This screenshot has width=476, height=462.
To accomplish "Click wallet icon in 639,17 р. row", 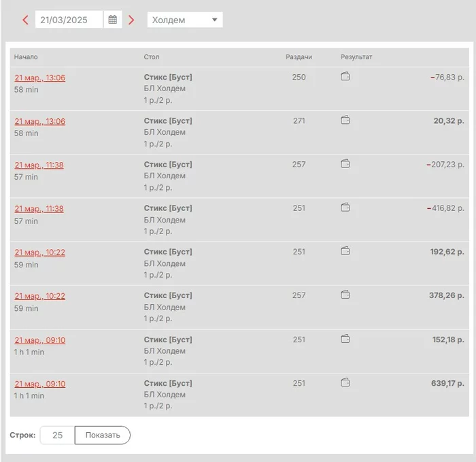I will click(345, 382).
